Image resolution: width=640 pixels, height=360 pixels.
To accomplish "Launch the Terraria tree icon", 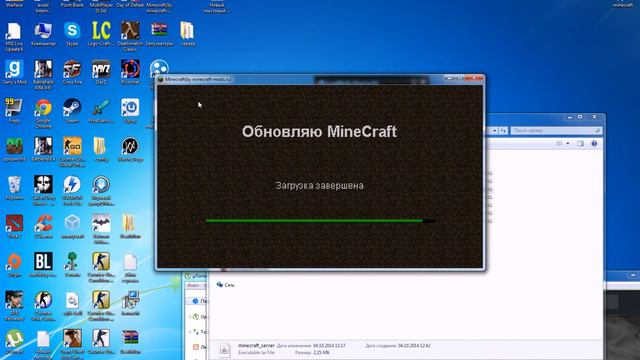I will (72, 262).
